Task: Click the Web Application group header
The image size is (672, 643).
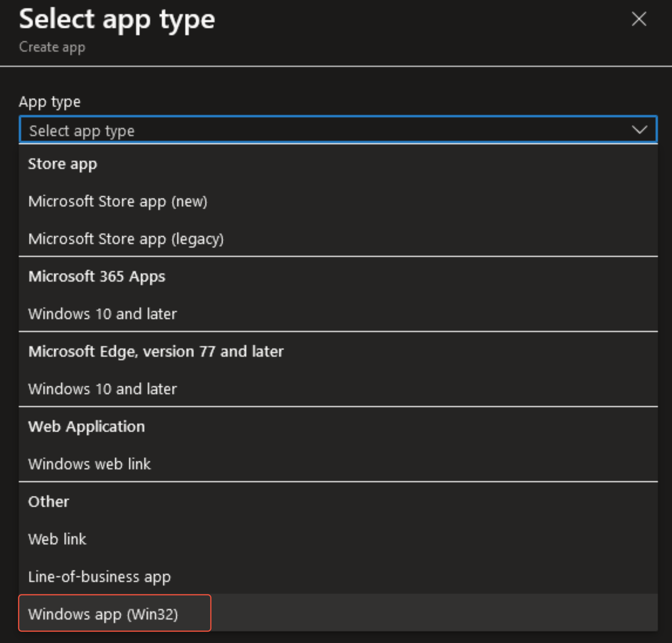Action: (86, 427)
